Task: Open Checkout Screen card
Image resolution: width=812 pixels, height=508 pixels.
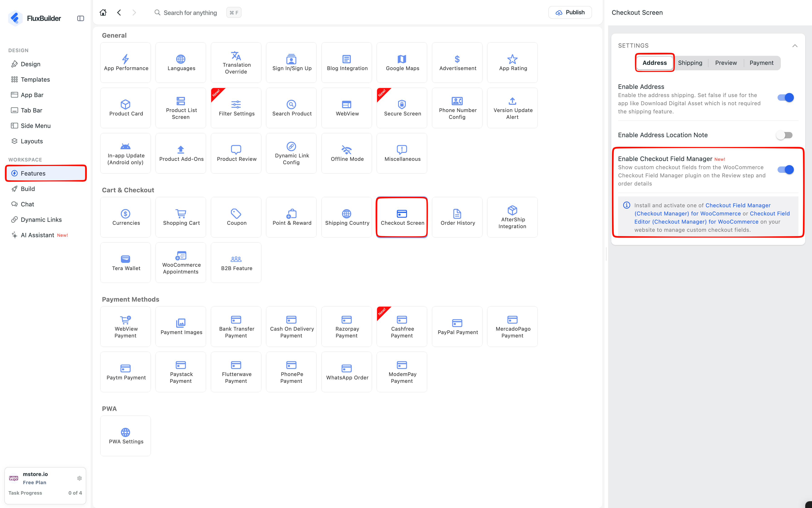Action: 402,217
